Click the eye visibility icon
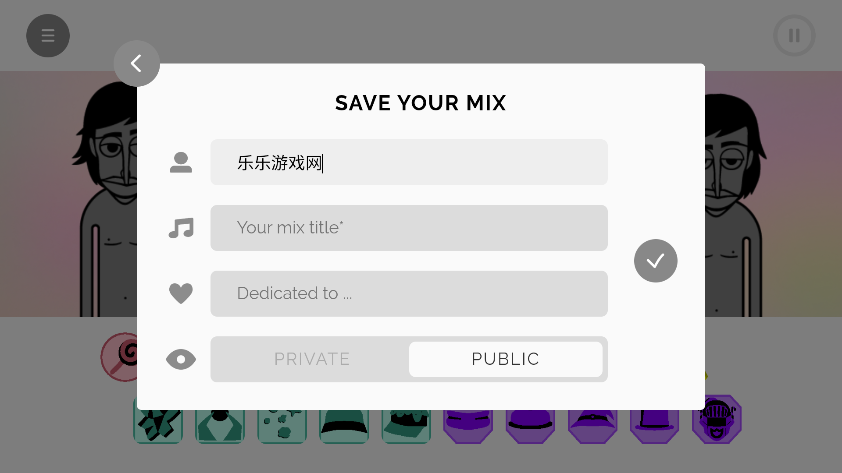This screenshot has height=473, width=842. (x=181, y=360)
